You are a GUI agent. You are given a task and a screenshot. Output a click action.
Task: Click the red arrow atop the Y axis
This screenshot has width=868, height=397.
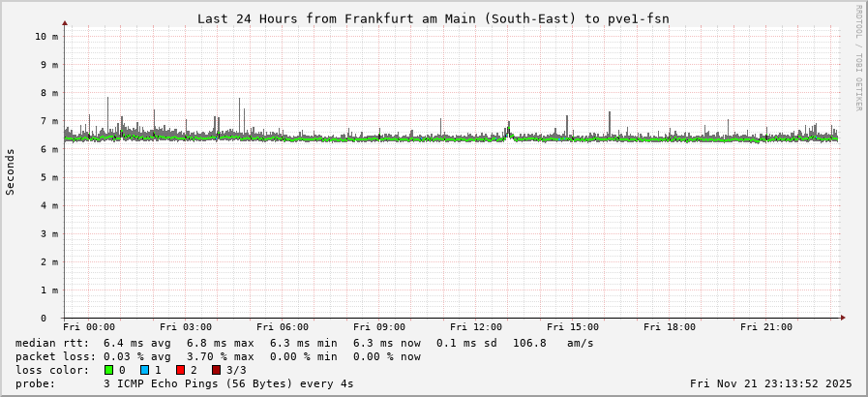pyautogui.click(x=65, y=22)
